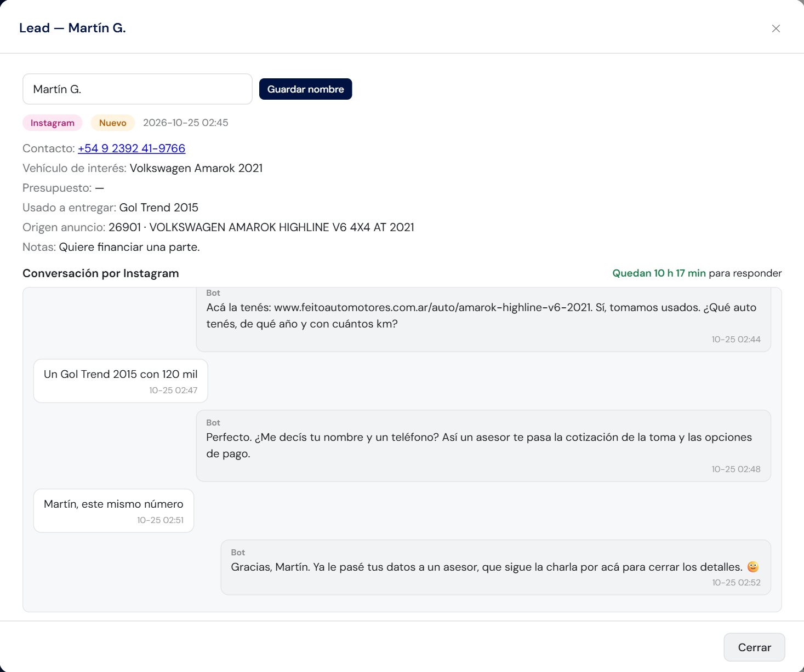Click the message Un Gol Trend 2015 con 120 mil
Screen dimensions: 804x672
point(121,381)
